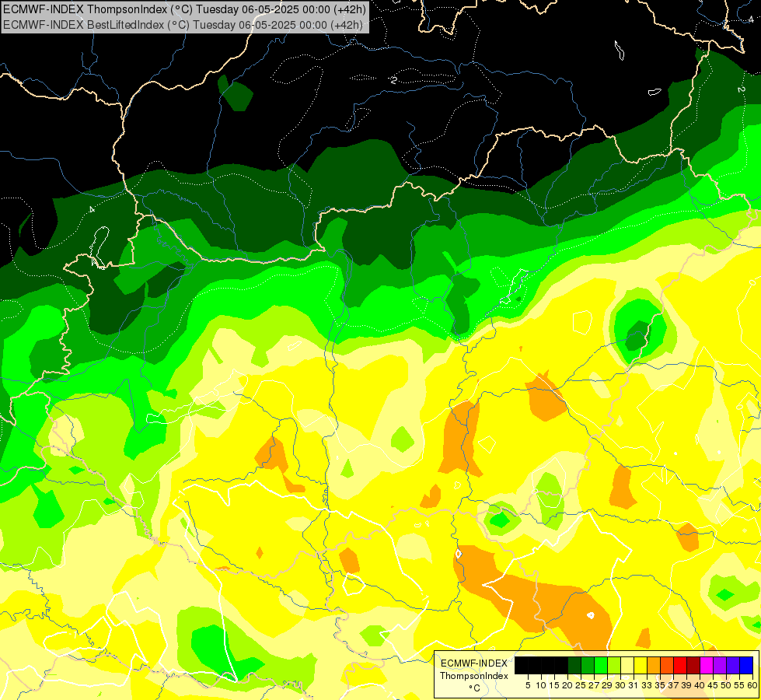Click the bright green legend swatch (27–29)
The image size is (761, 700).
pyautogui.click(x=601, y=665)
